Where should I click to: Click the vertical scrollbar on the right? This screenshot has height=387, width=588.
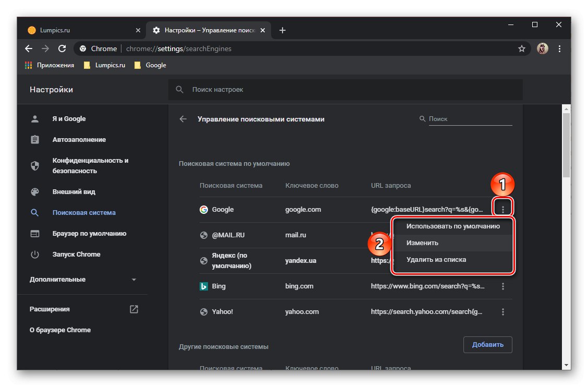(566, 146)
